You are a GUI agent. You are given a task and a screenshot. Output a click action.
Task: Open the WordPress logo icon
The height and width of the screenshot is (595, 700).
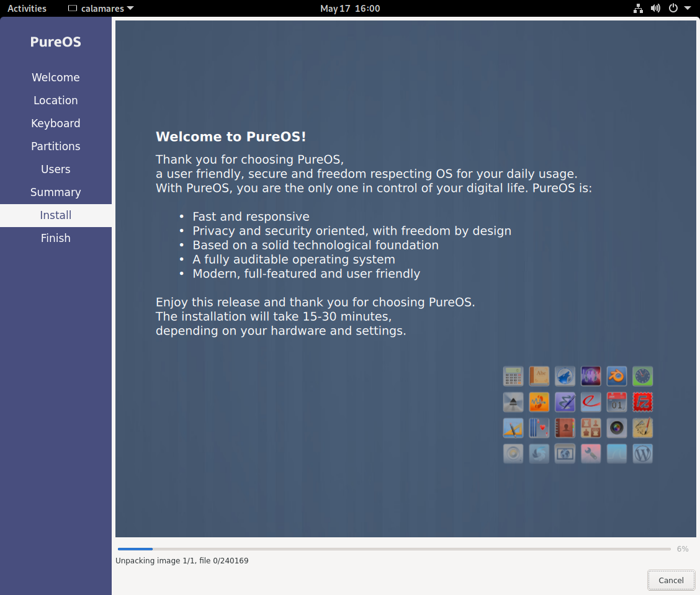click(643, 454)
